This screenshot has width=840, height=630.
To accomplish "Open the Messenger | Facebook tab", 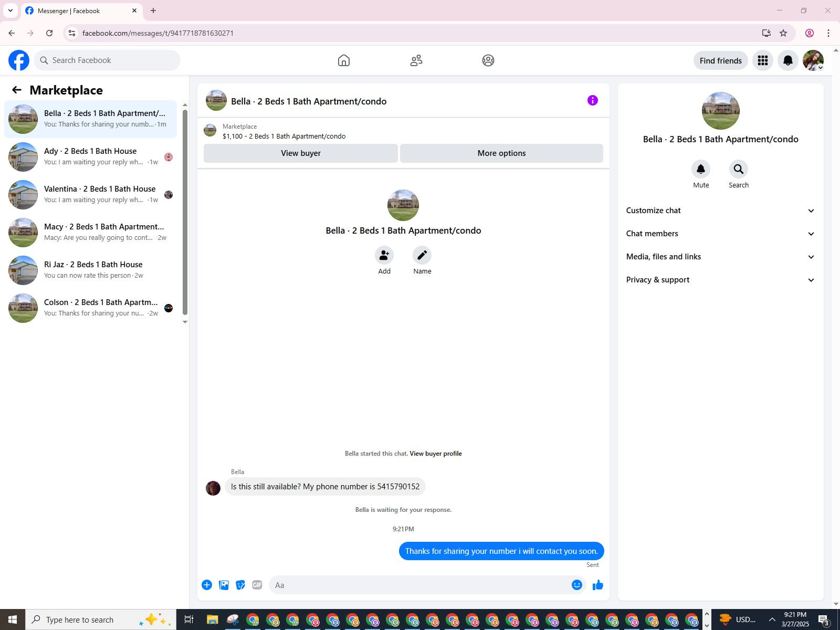I will click(x=81, y=11).
